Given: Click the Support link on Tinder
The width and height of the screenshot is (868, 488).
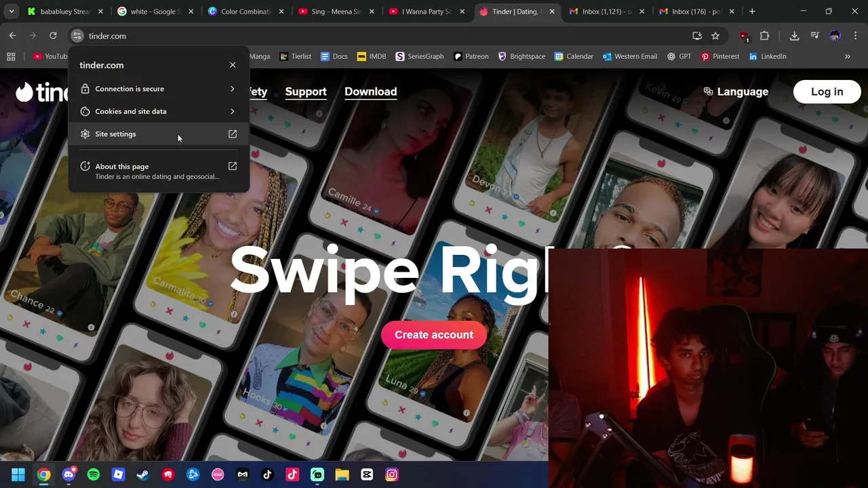Looking at the screenshot, I should pyautogui.click(x=306, y=91).
